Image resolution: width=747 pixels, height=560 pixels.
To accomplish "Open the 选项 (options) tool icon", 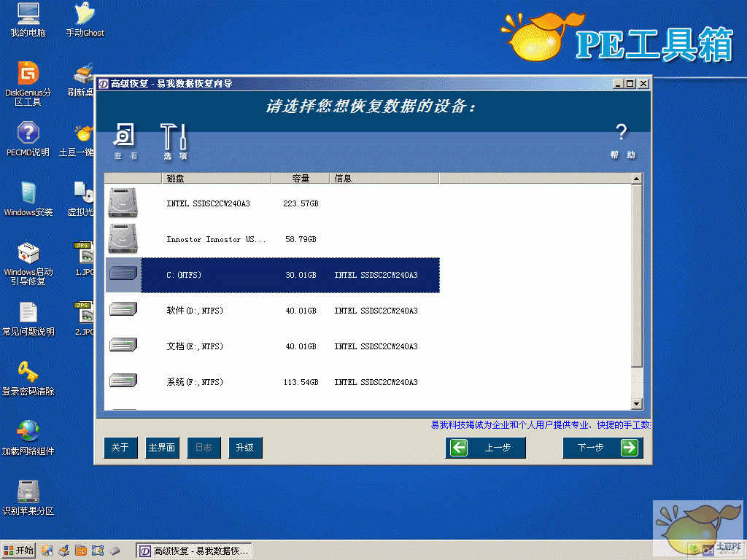I will pos(174,141).
